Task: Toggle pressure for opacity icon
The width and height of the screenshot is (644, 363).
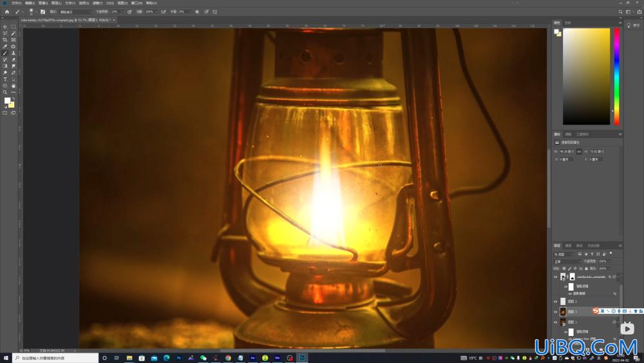Action: [x=129, y=12]
